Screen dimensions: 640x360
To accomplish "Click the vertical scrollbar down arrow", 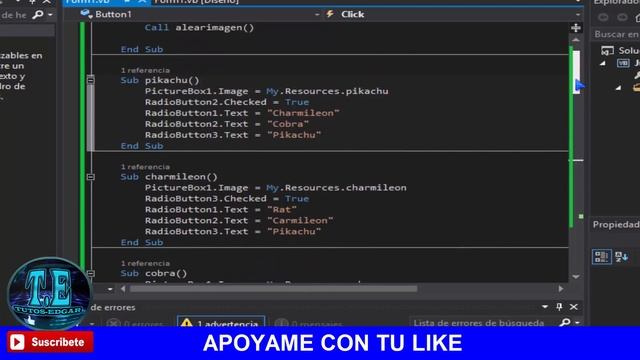I will click(576, 277).
